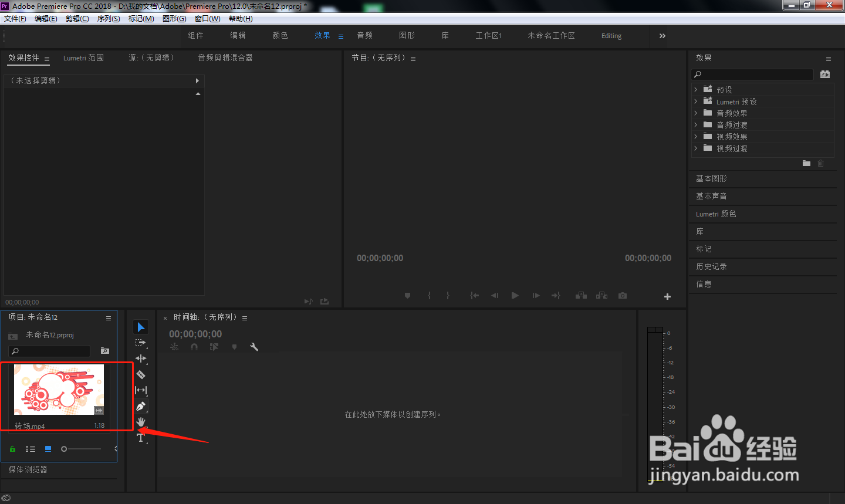Click the project search field
The image size is (845, 504).
click(x=49, y=351)
